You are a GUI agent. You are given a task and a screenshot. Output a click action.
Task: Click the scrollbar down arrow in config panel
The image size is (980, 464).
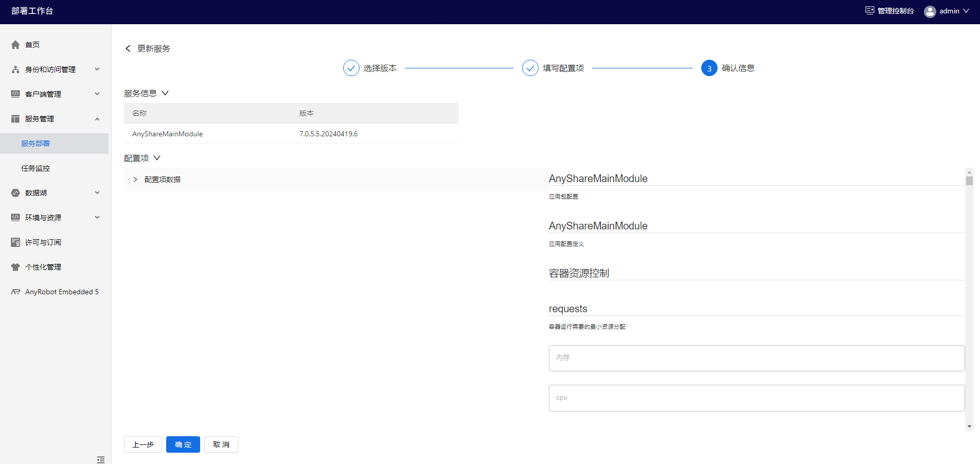tap(969, 426)
